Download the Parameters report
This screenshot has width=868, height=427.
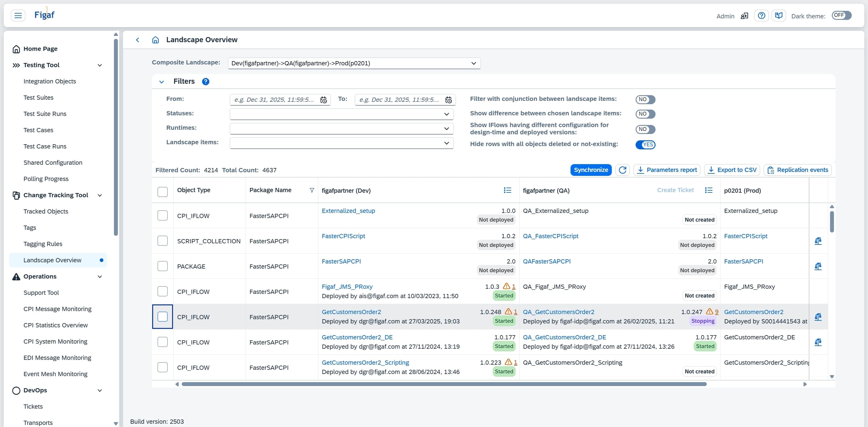(666, 170)
